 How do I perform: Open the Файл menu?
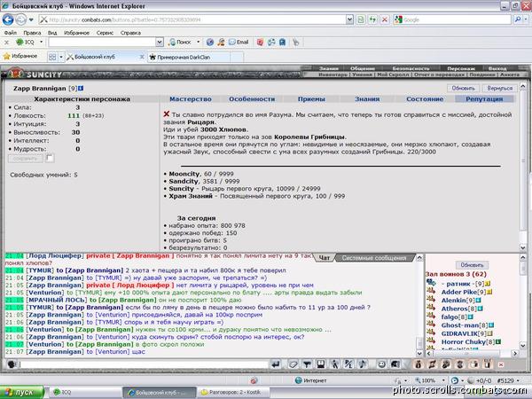click(x=10, y=33)
